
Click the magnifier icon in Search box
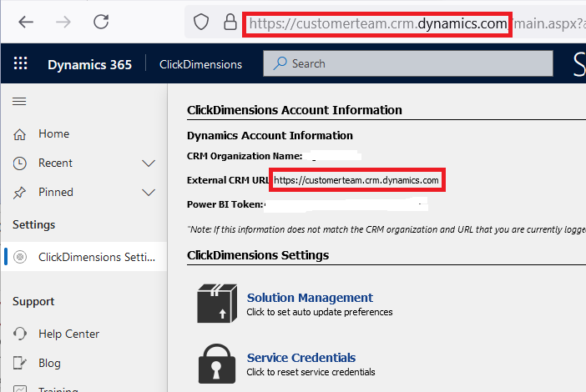pos(280,63)
